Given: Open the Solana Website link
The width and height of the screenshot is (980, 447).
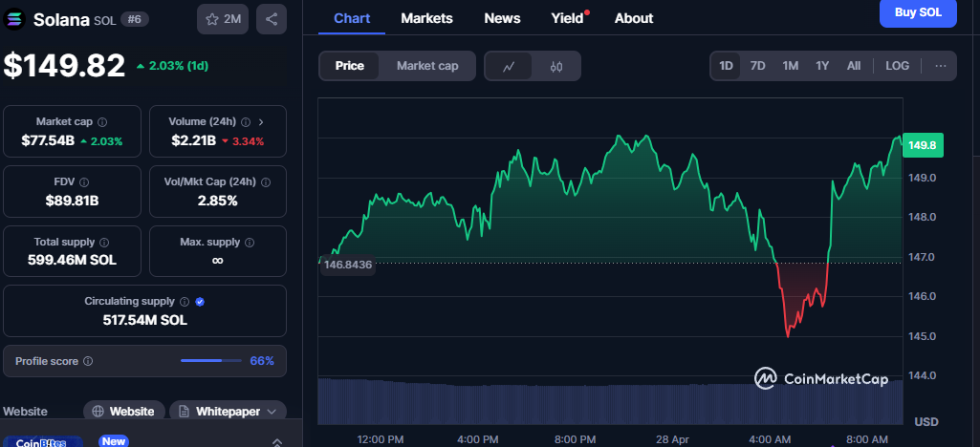Looking at the screenshot, I should tap(123, 412).
